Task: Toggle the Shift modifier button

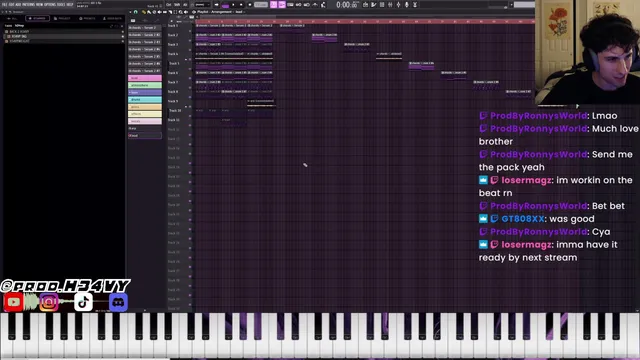Action: 177,4
